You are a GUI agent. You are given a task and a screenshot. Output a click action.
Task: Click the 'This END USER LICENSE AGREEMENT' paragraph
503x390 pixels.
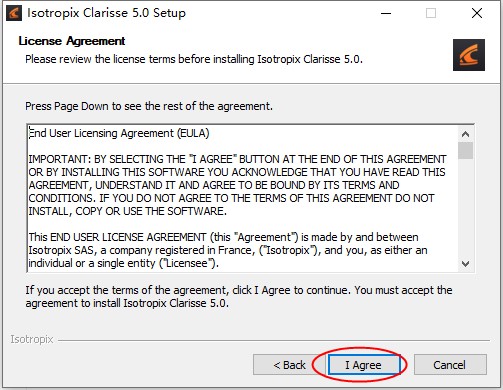[228, 250]
